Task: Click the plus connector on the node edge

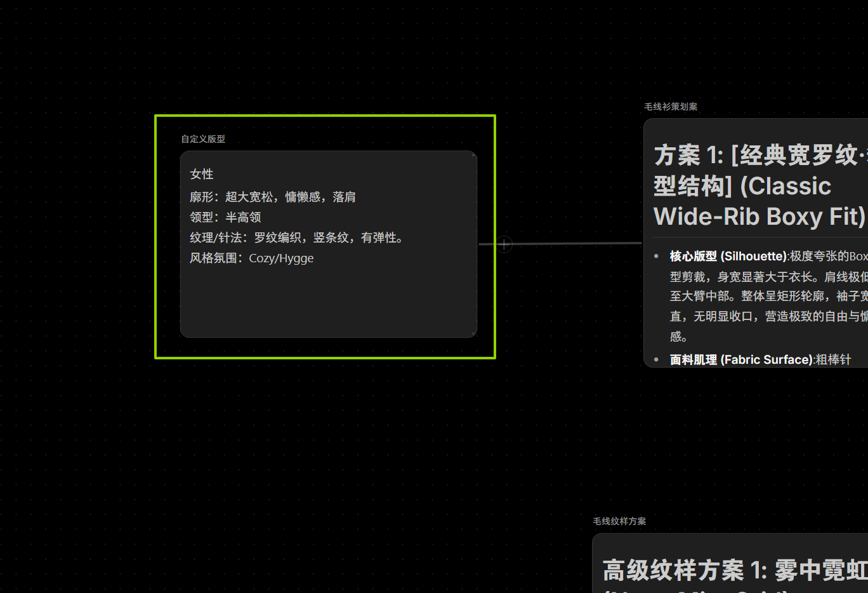Action: (x=504, y=244)
